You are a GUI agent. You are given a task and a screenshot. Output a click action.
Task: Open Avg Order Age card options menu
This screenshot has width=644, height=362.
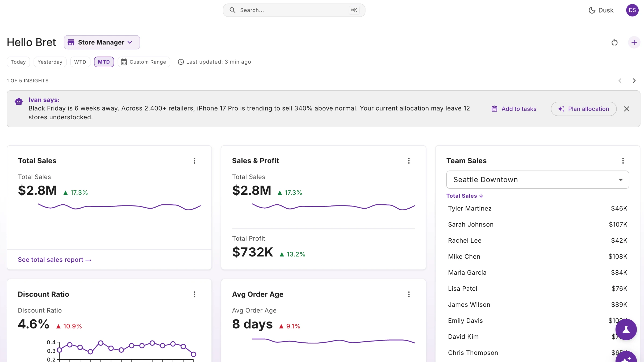[409, 294]
